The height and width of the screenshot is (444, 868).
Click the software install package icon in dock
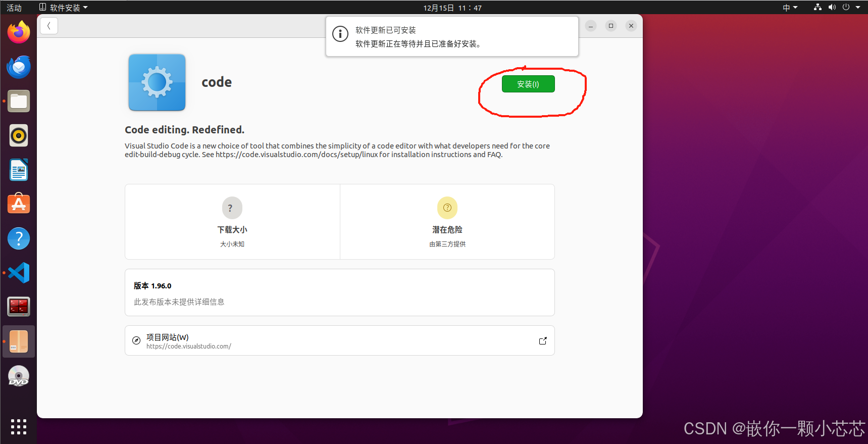19,341
